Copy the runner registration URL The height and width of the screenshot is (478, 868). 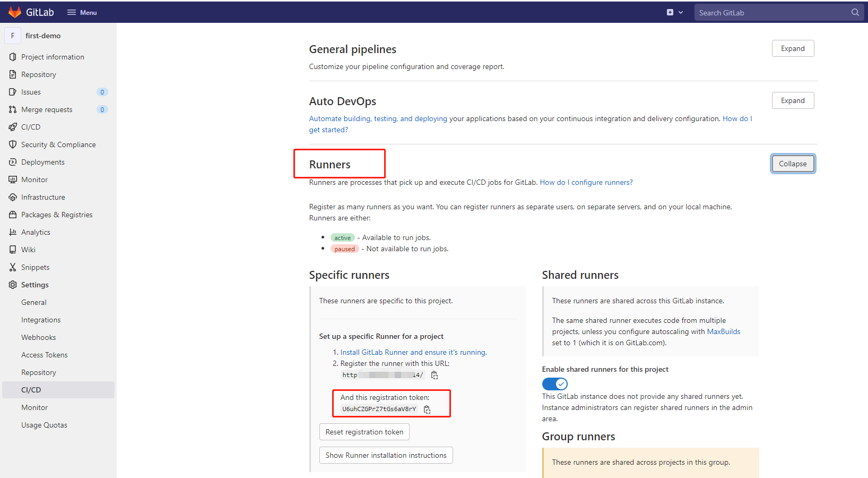[435, 375]
